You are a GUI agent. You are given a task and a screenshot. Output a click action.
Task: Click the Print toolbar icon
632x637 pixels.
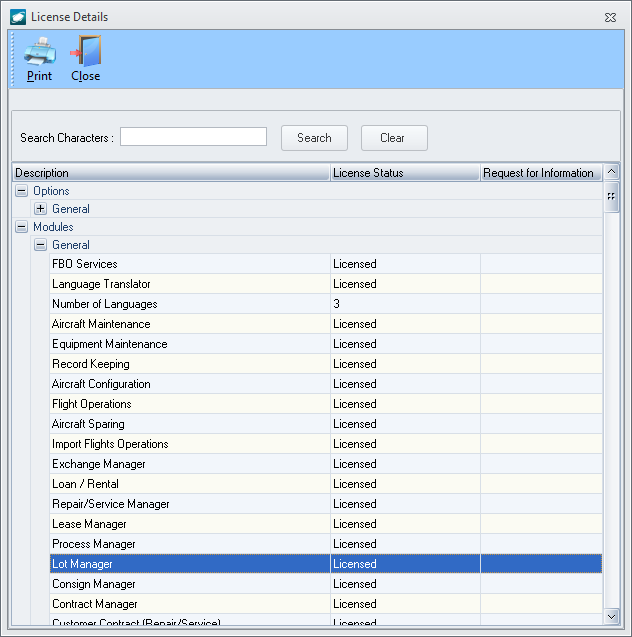coord(39,51)
